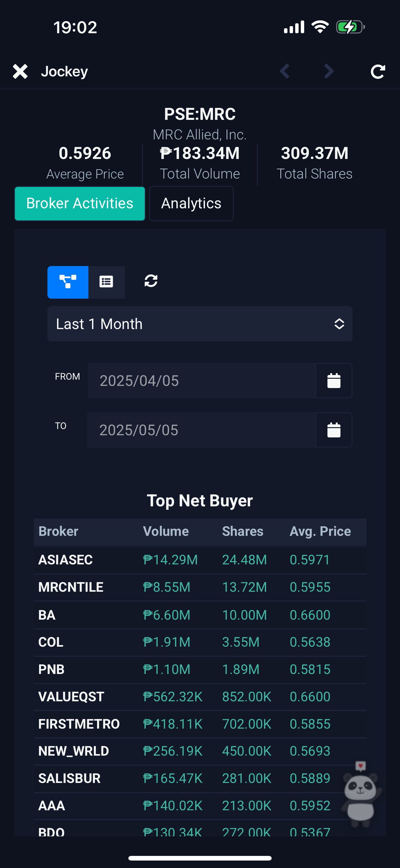Go forward with the right chevron arrow
400x868 pixels.
point(329,71)
